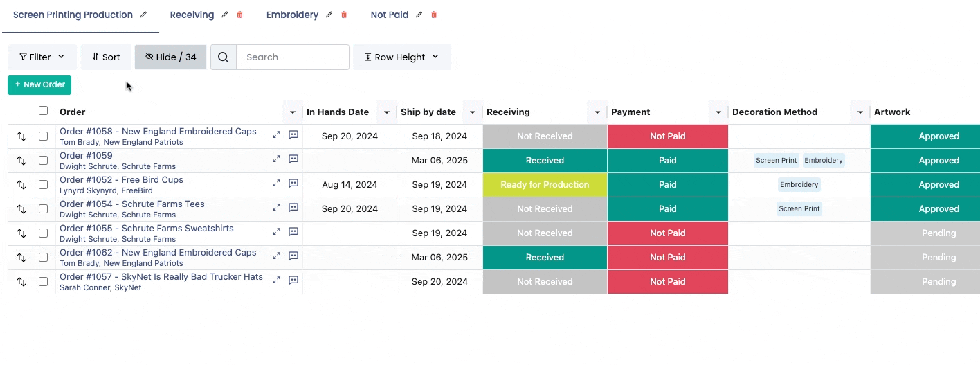Click the Hide / 34 columns button
The height and width of the screenshot is (365, 980).
[170, 57]
